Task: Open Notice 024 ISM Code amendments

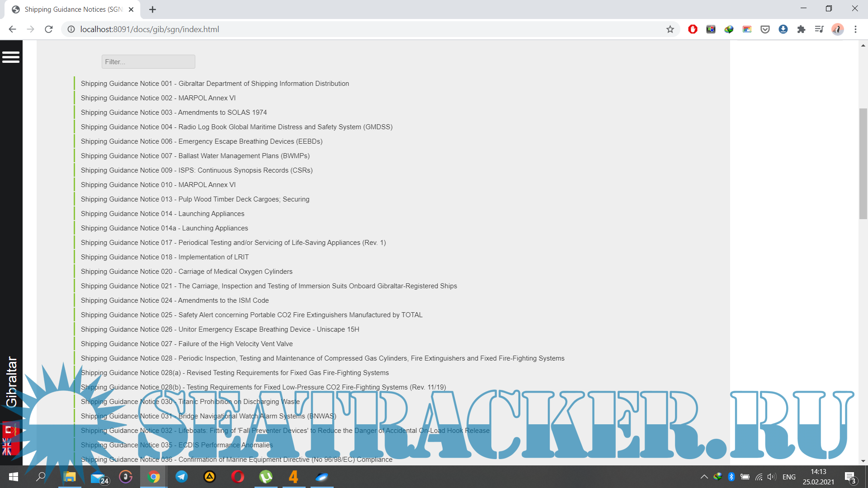Action: pyautogui.click(x=175, y=300)
